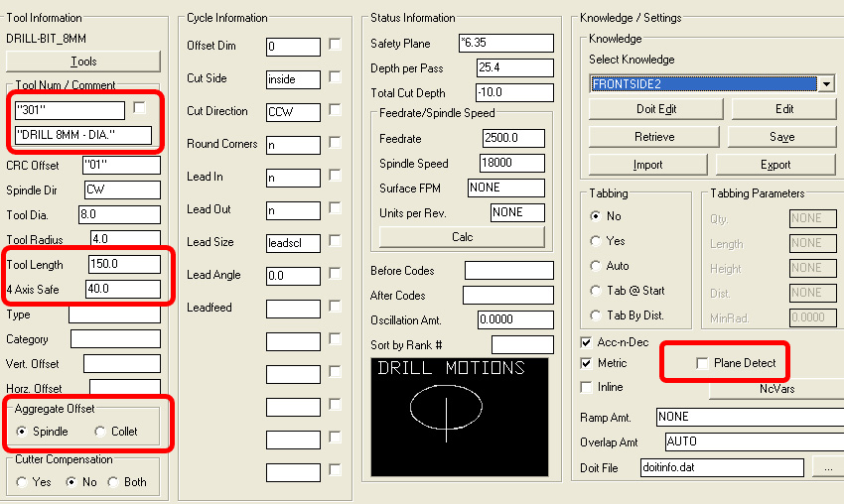Tick the checkbox next to tool number
This screenshot has width=844, height=504.
(x=139, y=107)
